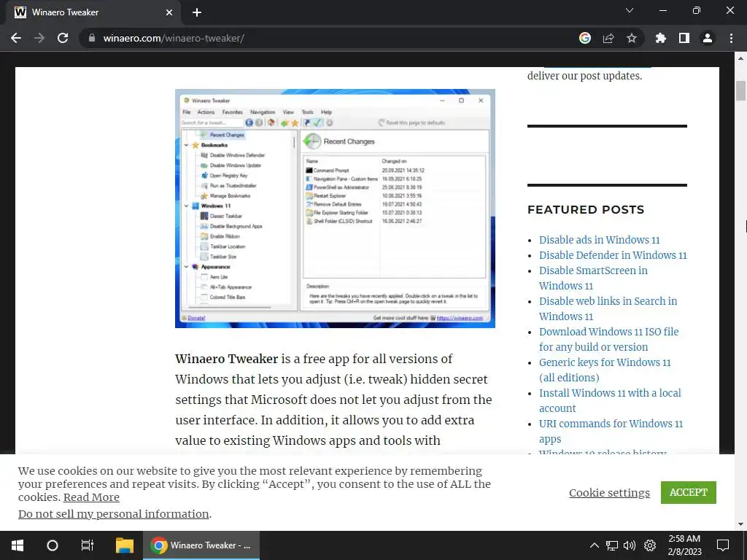This screenshot has width=747, height=560.
Task: Switch to Chrome Winaero Tweaker taskbar button
Action: point(201,545)
